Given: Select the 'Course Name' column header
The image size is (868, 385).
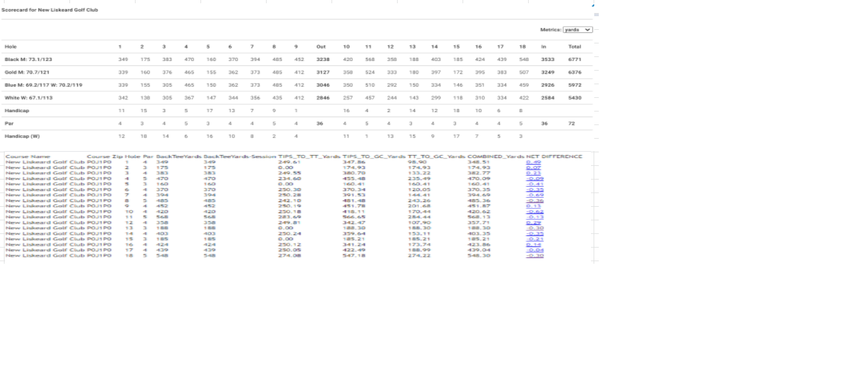Looking at the screenshot, I should (27, 156).
